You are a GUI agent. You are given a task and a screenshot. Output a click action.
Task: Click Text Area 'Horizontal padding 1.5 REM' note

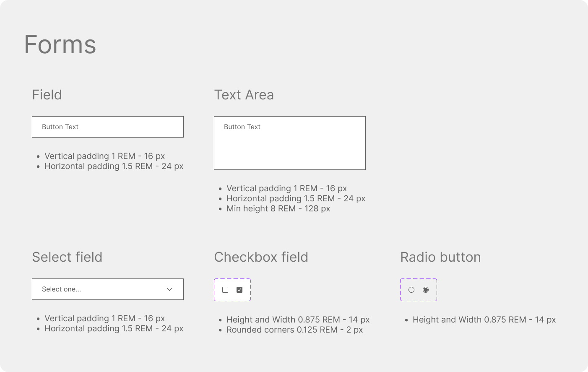296,198
